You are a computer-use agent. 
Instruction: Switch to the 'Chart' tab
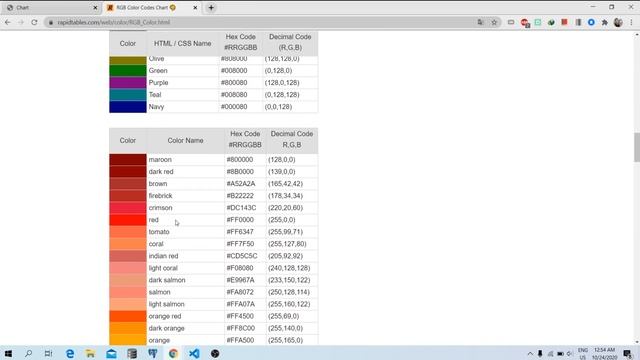point(51,8)
